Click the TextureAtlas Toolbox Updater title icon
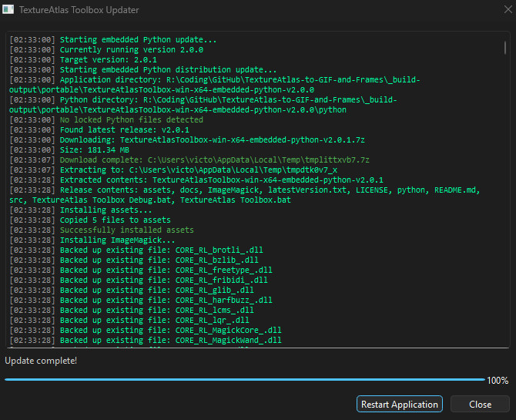Screen dimensions: 516x420 (8, 9)
